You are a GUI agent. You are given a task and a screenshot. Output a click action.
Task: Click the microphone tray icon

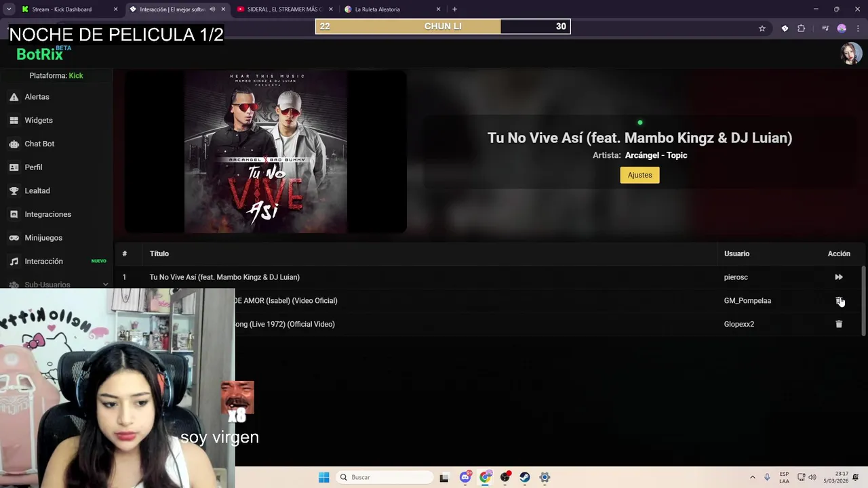767,477
